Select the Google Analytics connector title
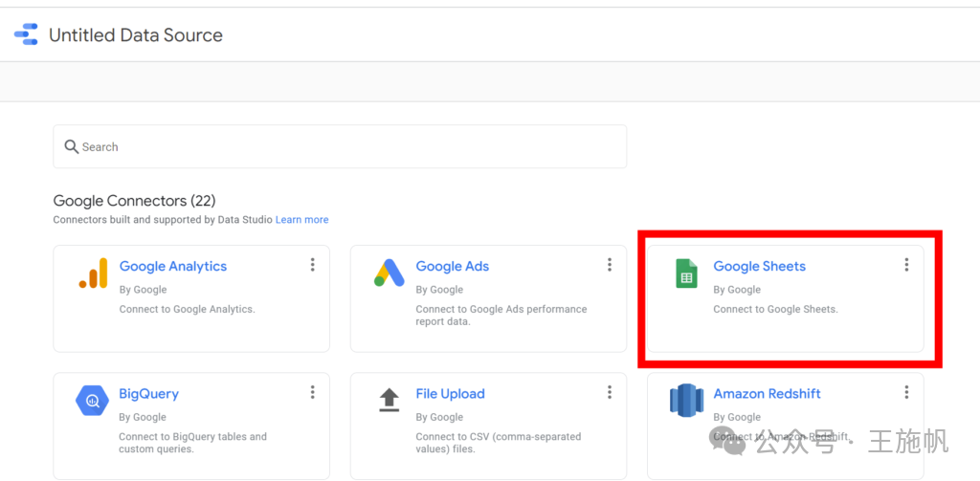Viewport: 980px width, 481px height. [x=173, y=266]
